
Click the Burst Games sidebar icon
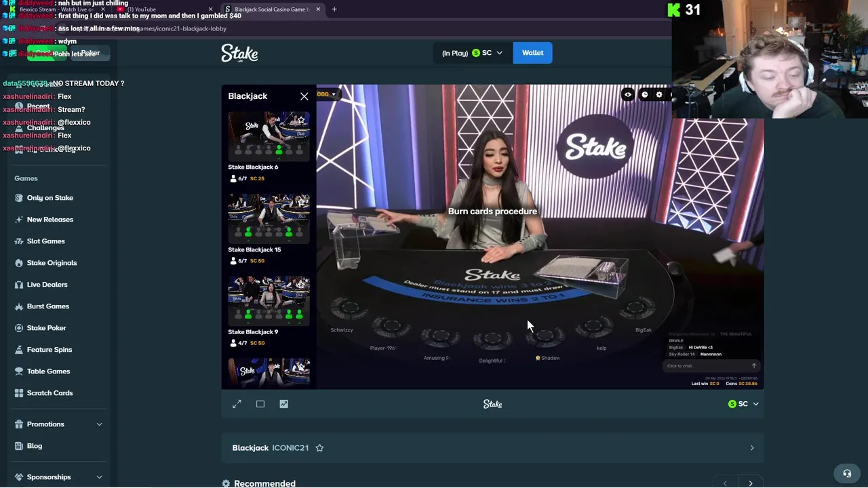[19, 306]
